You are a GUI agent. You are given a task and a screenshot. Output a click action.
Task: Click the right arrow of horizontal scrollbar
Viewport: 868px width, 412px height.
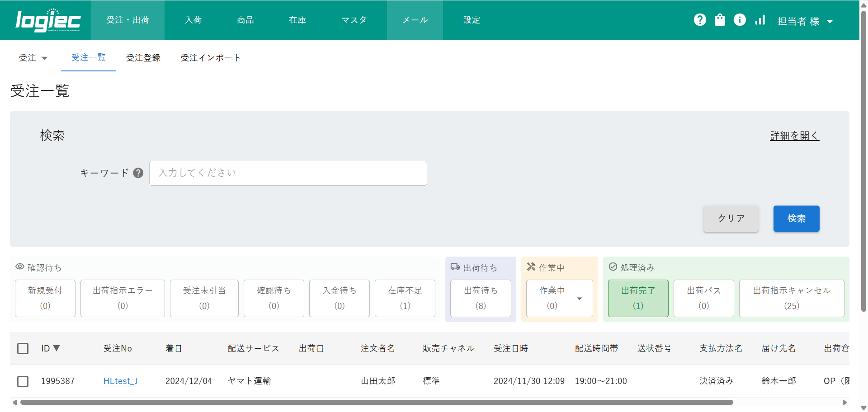click(x=844, y=403)
